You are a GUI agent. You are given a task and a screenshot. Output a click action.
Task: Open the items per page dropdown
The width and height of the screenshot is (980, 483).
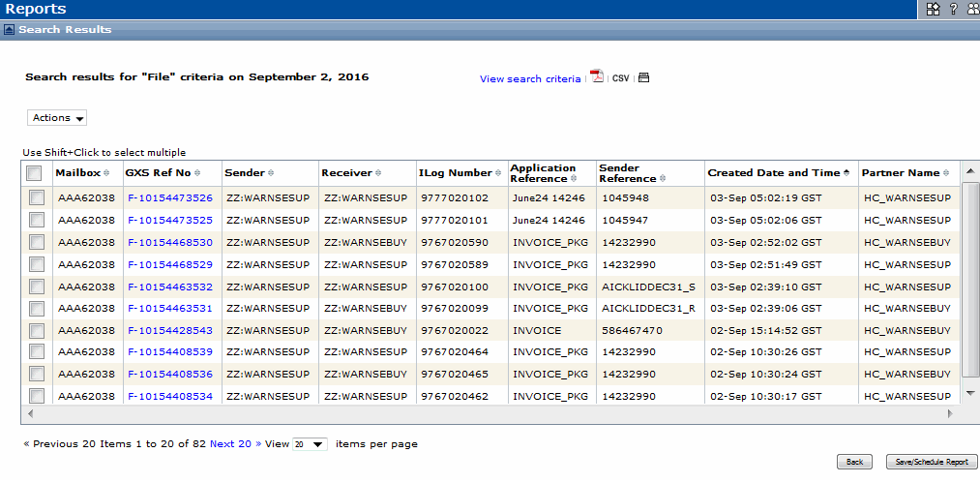tap(310, 444)
